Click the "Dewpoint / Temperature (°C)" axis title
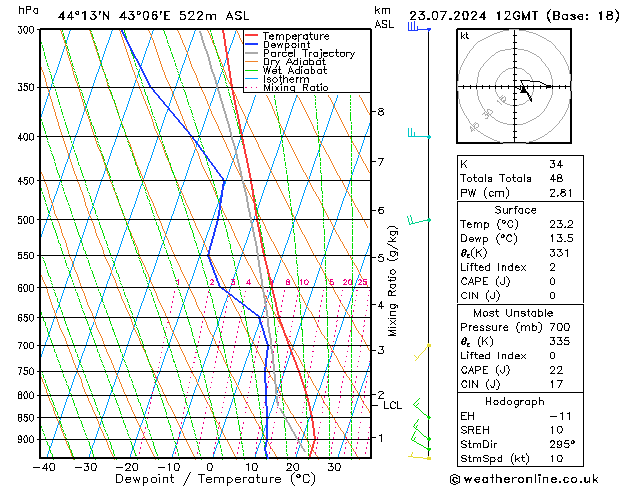Screen dimensions: 629x486 point(215,479)
